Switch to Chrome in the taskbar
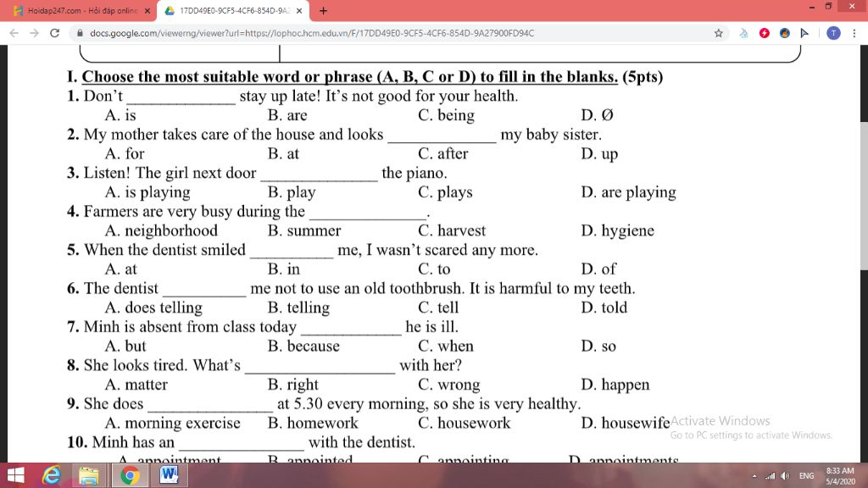868x488 pixels. [130, 475]
